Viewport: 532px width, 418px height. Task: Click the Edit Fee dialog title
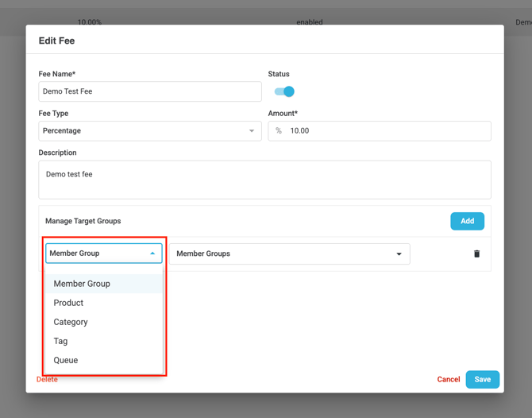(56, 41)
